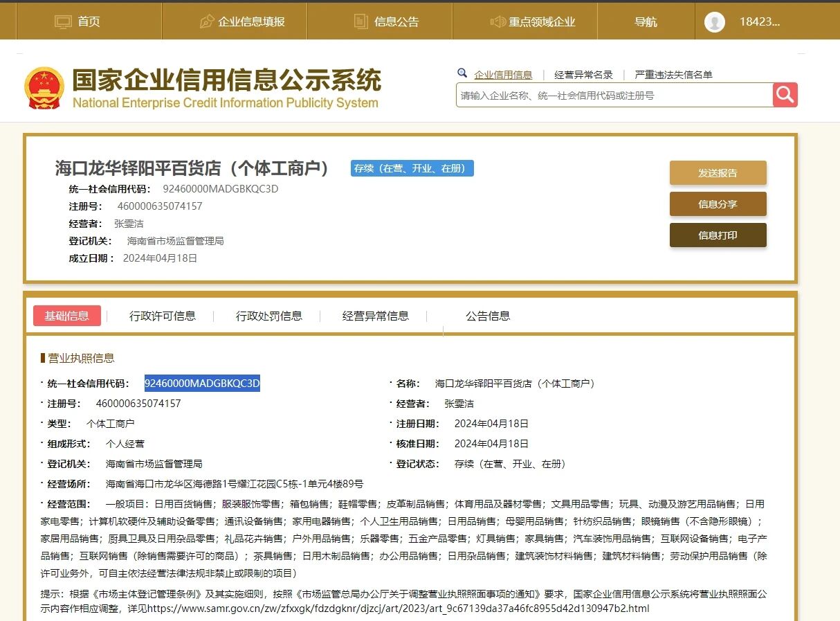
Task: Open the 信息公告 menu item
Action: [396, 21]
